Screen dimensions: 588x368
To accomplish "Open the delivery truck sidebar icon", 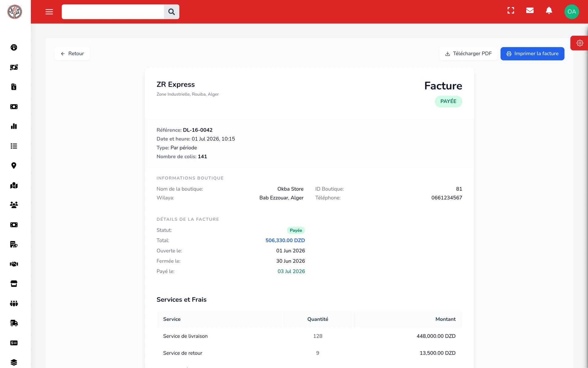I will coord(14,323).
